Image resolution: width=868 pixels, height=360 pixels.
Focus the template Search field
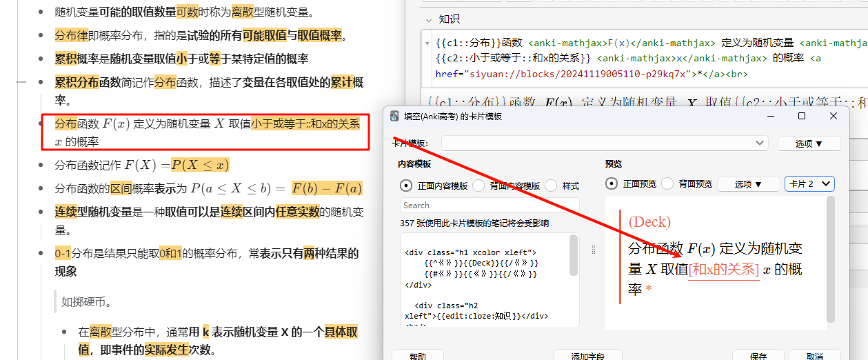pyautogui.click(x=489, y=205)
